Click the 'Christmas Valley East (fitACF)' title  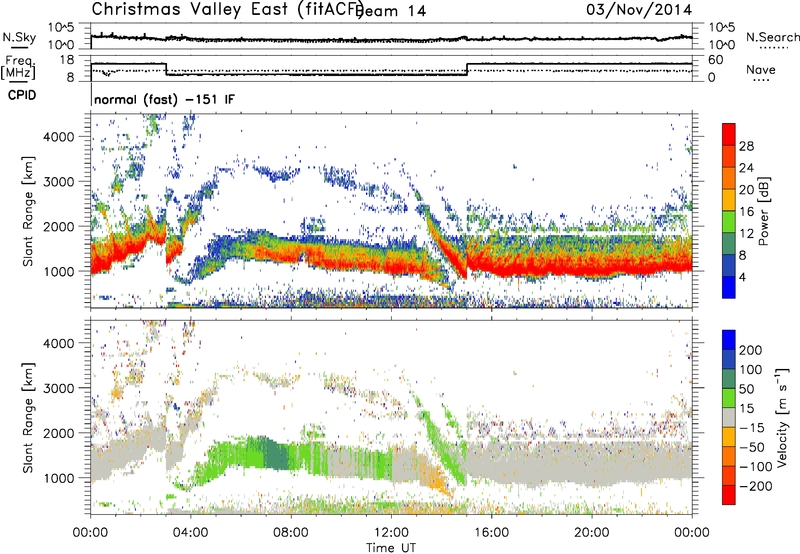click(x=228, y=9)
